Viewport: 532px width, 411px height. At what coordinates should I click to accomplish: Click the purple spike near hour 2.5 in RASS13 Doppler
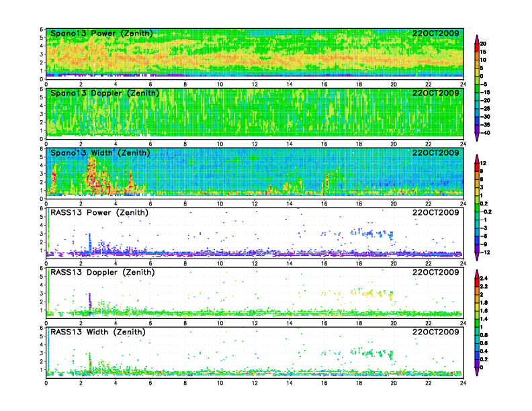[x=90, y=302]
